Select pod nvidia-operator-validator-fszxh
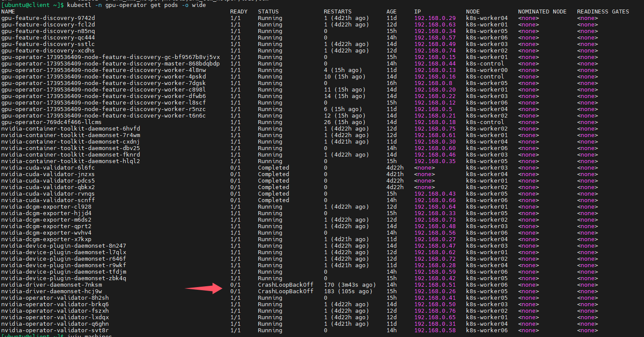The image size is (644, 337). [x=55, y=311]
